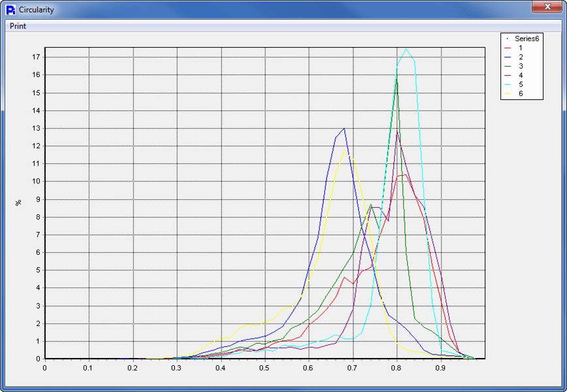The width and height of the screenshot is (567, 392).
Task: Select legend entry 5 cyan line
Action: point(514,85)
